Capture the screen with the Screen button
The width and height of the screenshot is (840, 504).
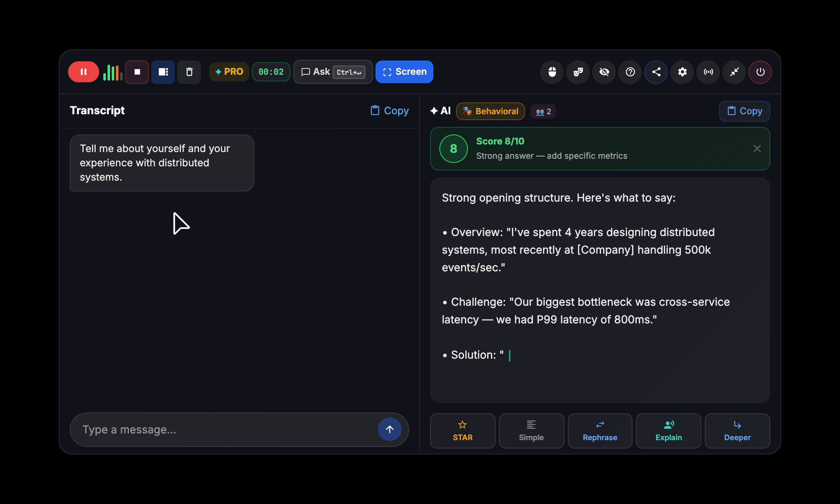pos(404,72)
